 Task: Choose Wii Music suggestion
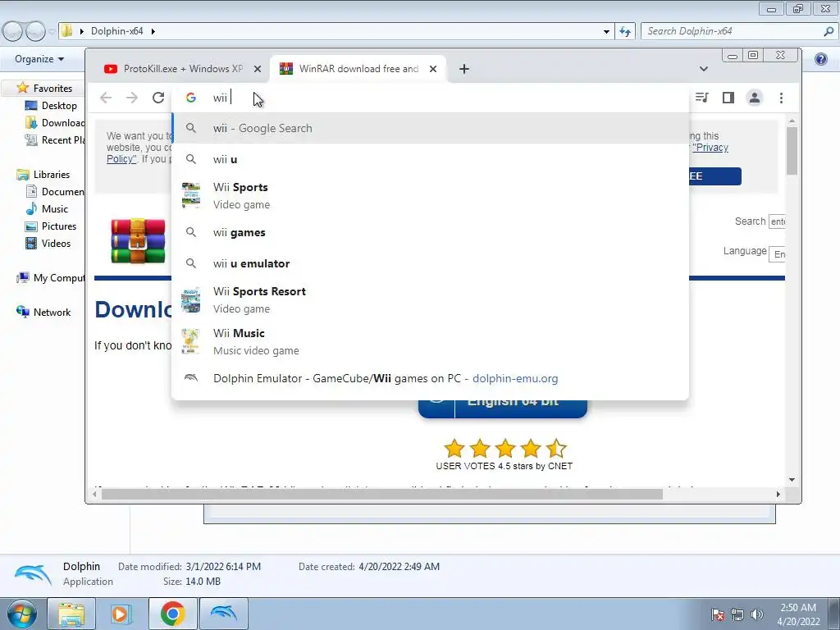(430, 342)
